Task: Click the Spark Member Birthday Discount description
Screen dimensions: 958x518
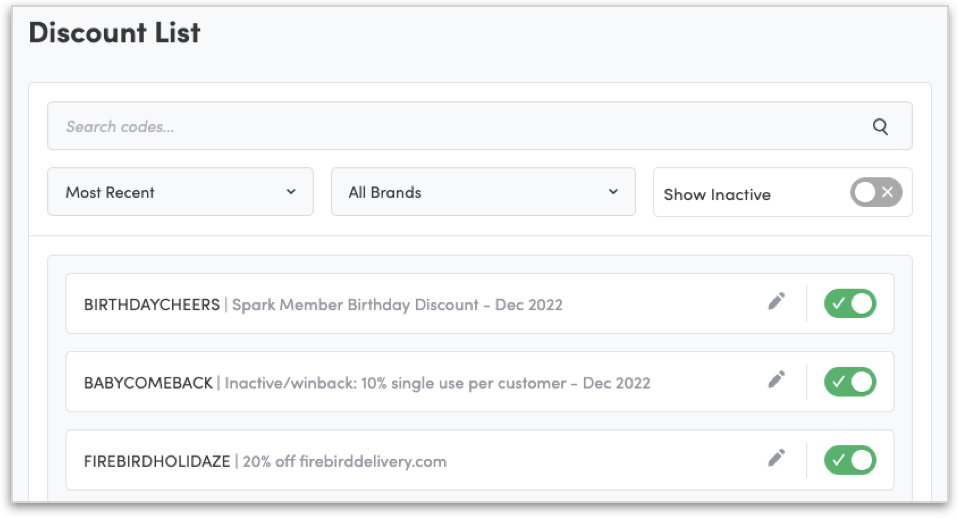Action: tap(397, 304)
